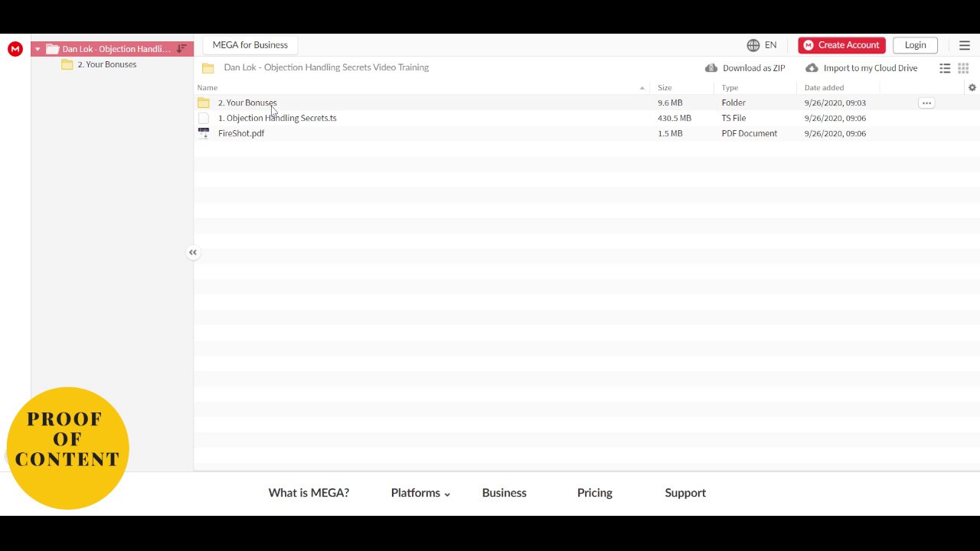
Task: Open the sort order icon in sidebar header
Action: pyautogui.click(x=181, y=49)
